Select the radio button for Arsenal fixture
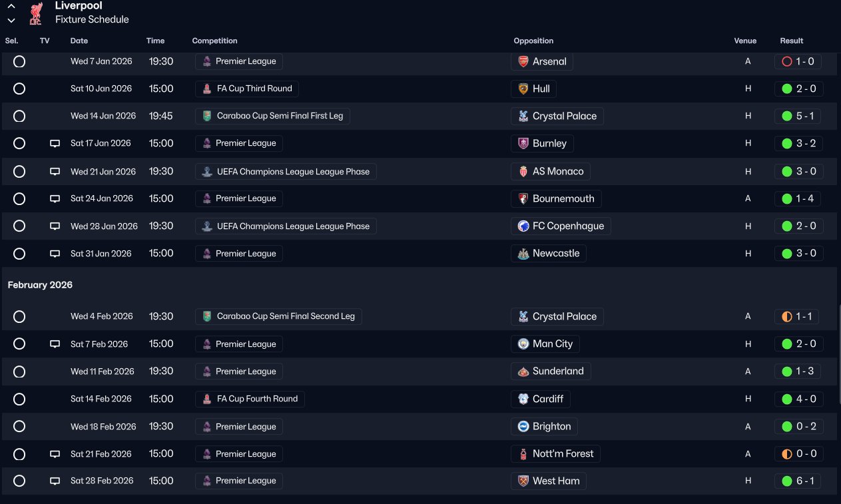841x504 pixels. click(19, 61)
